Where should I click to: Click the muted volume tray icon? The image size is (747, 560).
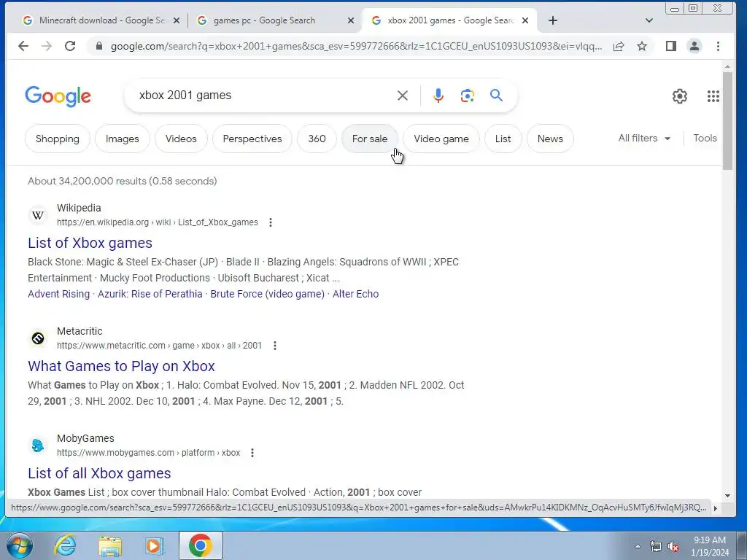[673, 547]
